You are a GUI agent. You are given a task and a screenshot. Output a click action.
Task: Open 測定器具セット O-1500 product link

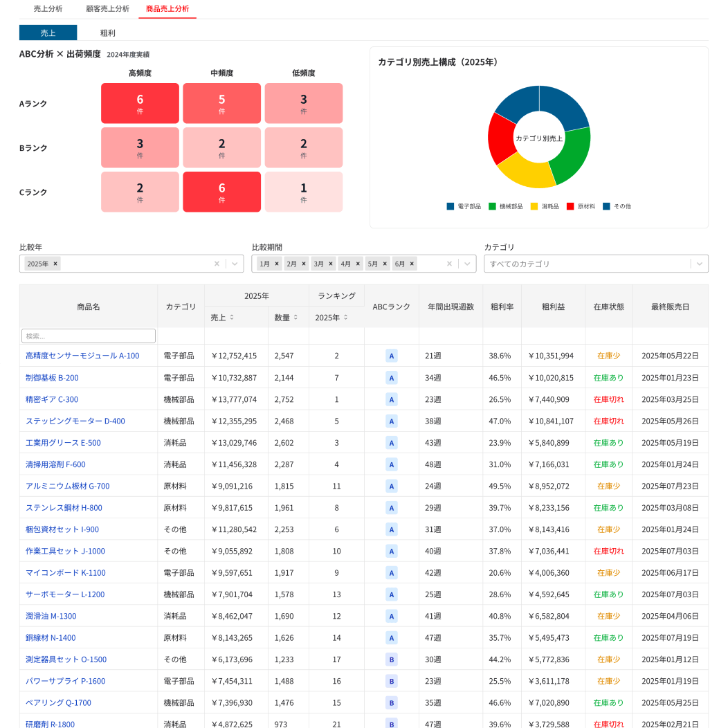coord(66,659)
